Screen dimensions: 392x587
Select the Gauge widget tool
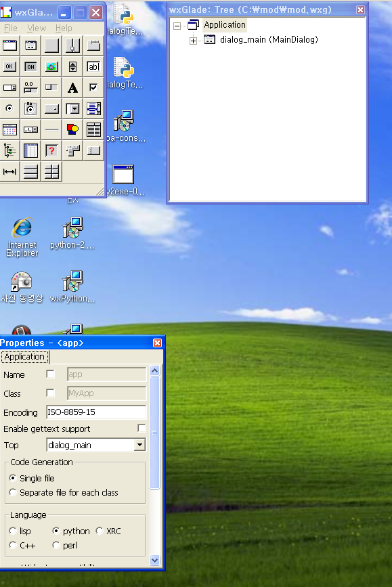tap(51, 87)
